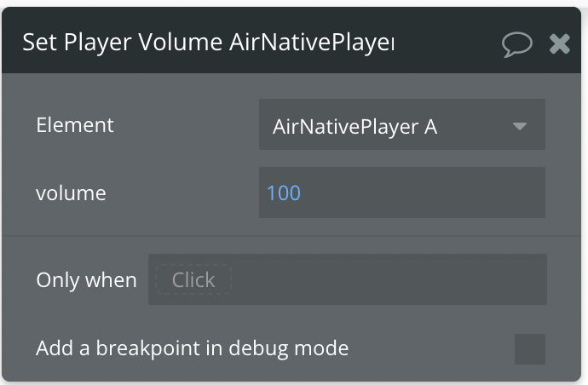The image size is (588, 385).
Task: Close the Set Player Volume panel
Action: click(560, 43)
